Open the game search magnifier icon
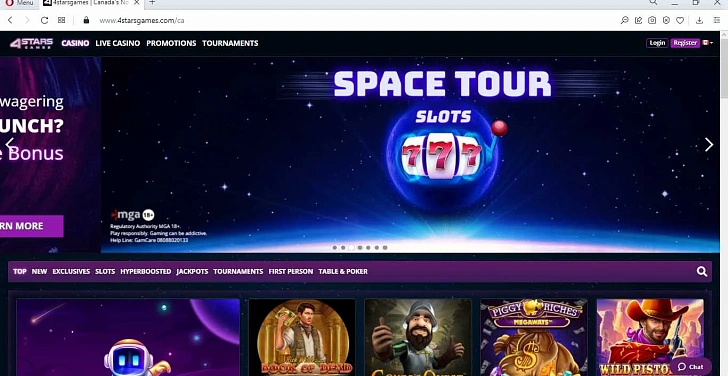 702,272
